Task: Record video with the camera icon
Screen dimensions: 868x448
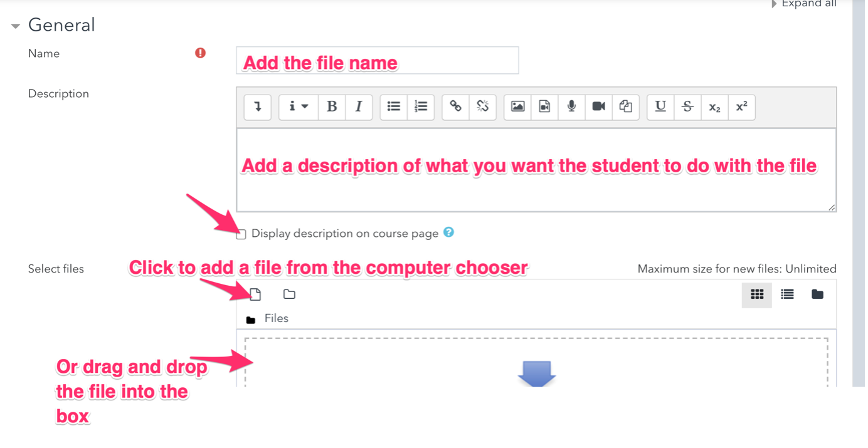Action: coord(598,107)
